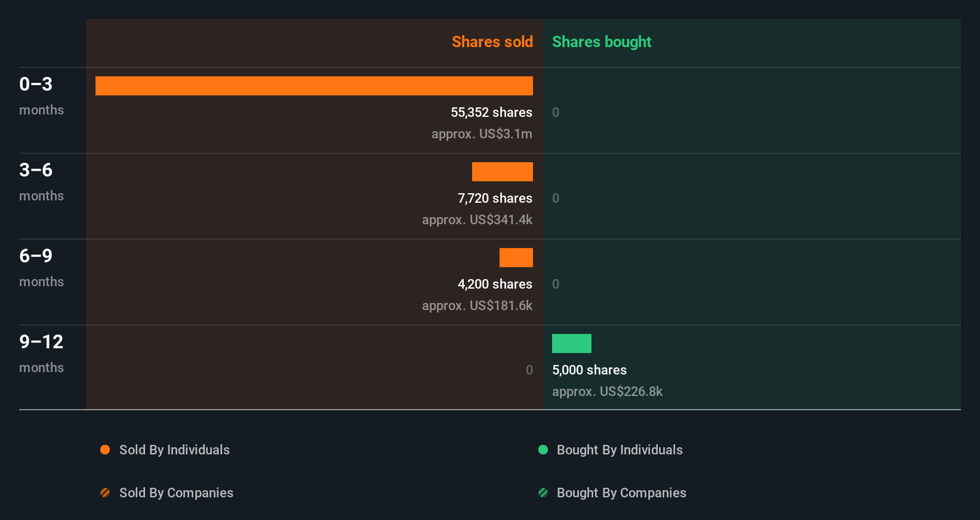Select the Bought By Companies legend label

coord(621,493)
